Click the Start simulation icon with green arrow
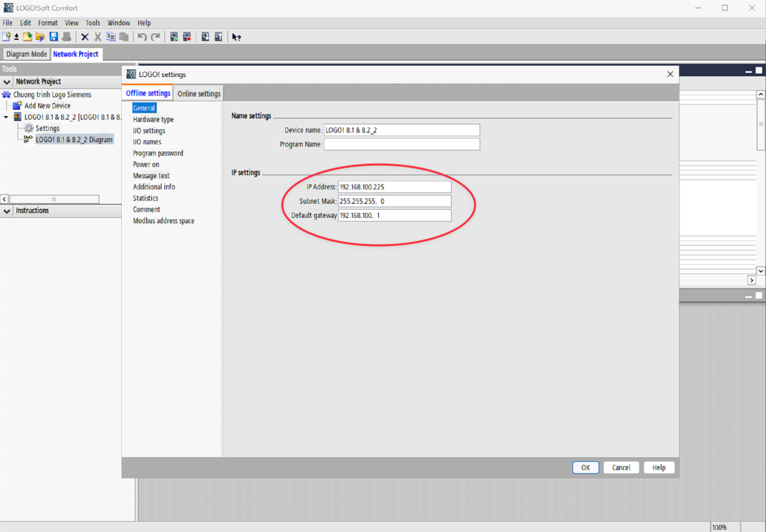Image resolution: width=766 pixels, height=532 pixels. pyautogui.click(x=174, y=36)
